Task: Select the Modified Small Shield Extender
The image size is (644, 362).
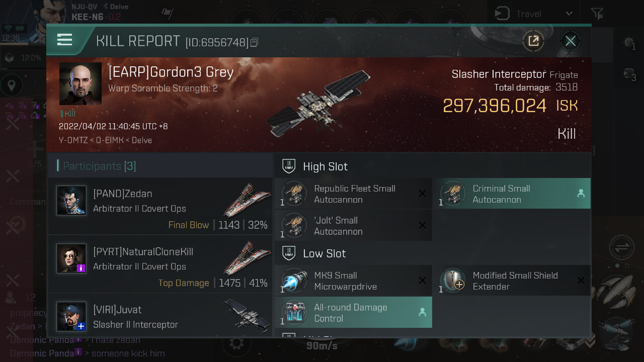Action: tap(512, 281)
